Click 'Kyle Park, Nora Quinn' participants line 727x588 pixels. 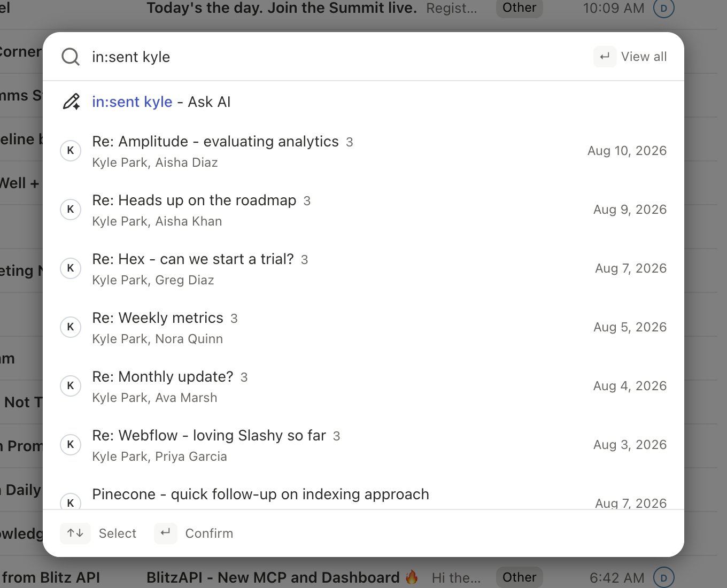[158, 339]
